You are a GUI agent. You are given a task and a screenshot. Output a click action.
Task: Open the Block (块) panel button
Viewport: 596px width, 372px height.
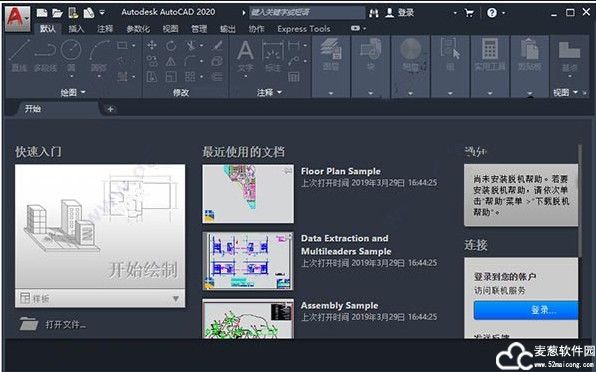(371, 55)
